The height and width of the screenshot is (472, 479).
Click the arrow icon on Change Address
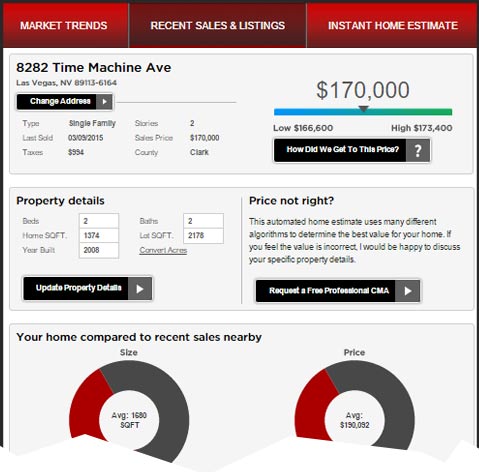click(104, 101)
